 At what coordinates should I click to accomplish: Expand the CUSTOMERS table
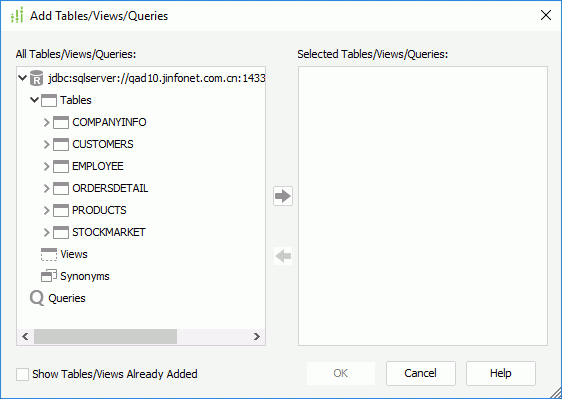(x=46, y=144)
